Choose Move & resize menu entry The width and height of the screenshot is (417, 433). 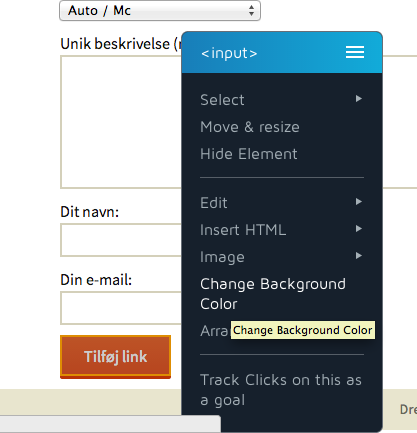[x=250, y=127]
